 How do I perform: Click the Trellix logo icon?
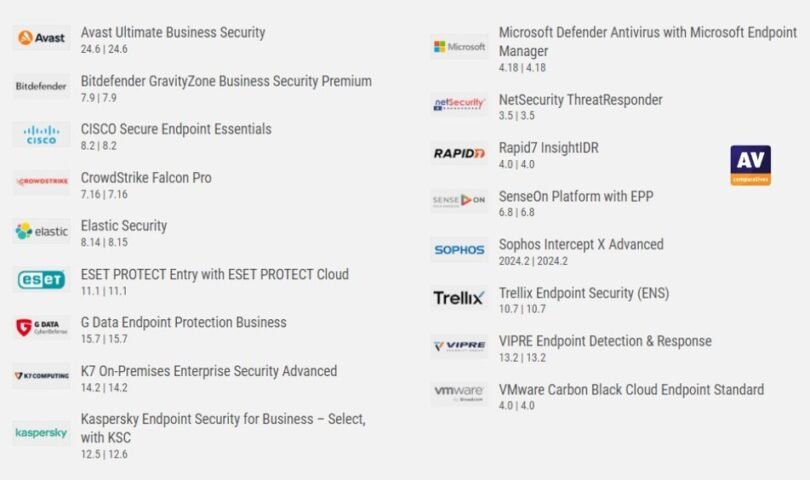[x=460, y=298]
